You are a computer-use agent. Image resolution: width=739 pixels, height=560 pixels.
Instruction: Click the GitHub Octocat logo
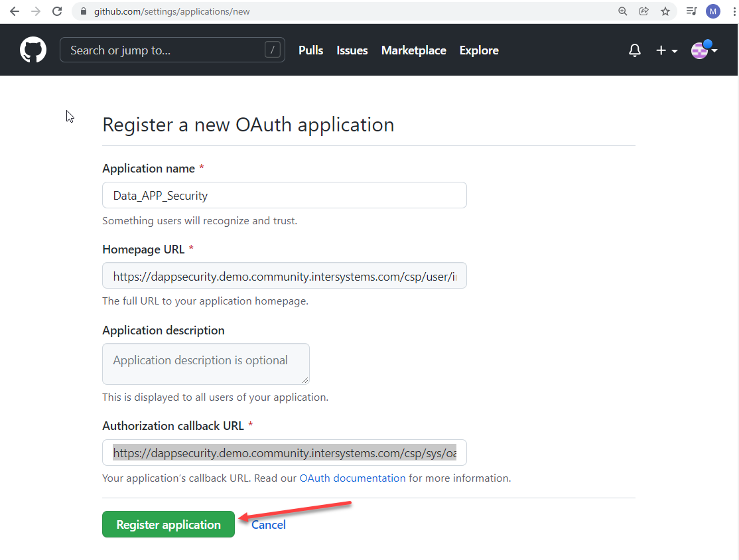pyautogui.click(x=33, y=50)
